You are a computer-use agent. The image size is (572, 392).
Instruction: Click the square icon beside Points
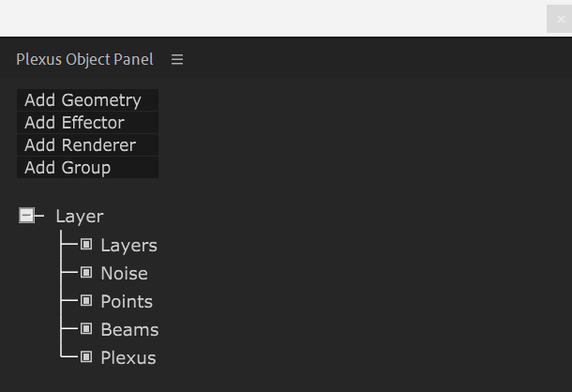(x=86, y=301)
